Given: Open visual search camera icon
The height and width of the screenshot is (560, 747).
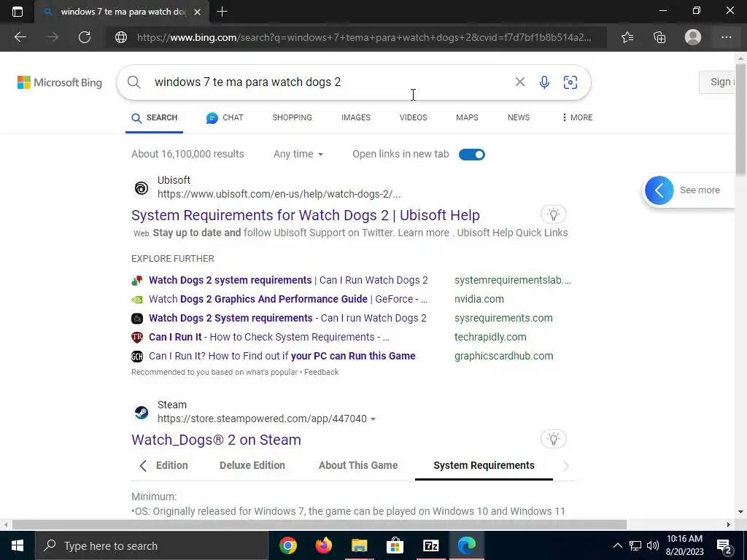Looking at the screenshot, I should tap(570, 82).
